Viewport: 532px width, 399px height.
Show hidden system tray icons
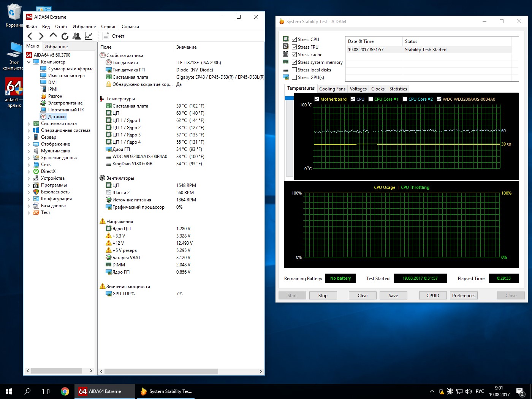click(x=432, y=391)
